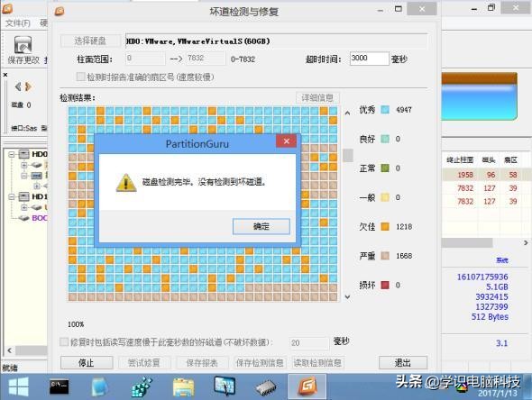
Task: Select the HD0 disk icon in the tree
Action: click(x=23, y=155)
